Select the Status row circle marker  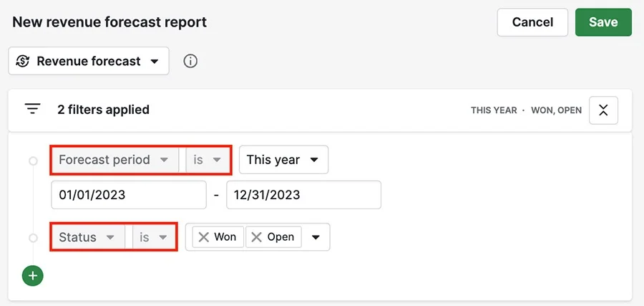point(33,238)
